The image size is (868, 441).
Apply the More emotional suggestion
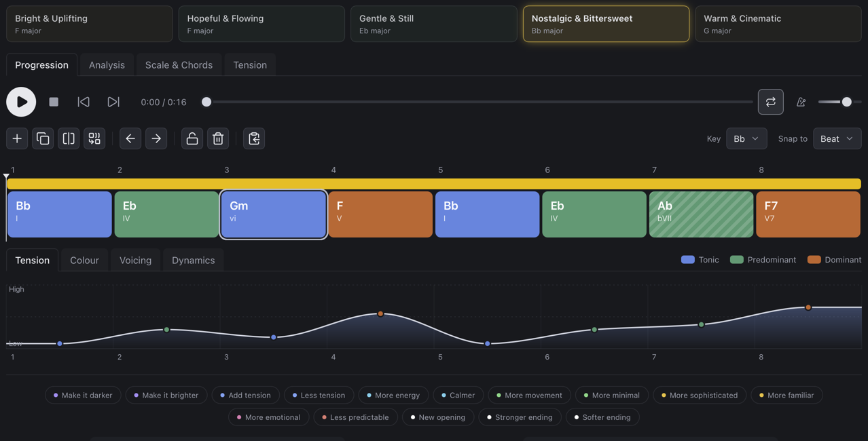pos(269,417)
